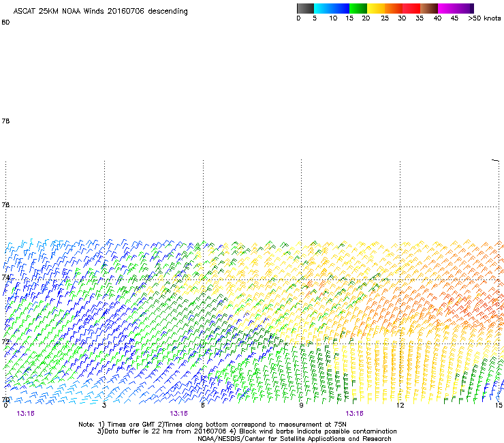The image size is (504, 443).
Task: Click longitude axis label 12
Action: point(400,406)
